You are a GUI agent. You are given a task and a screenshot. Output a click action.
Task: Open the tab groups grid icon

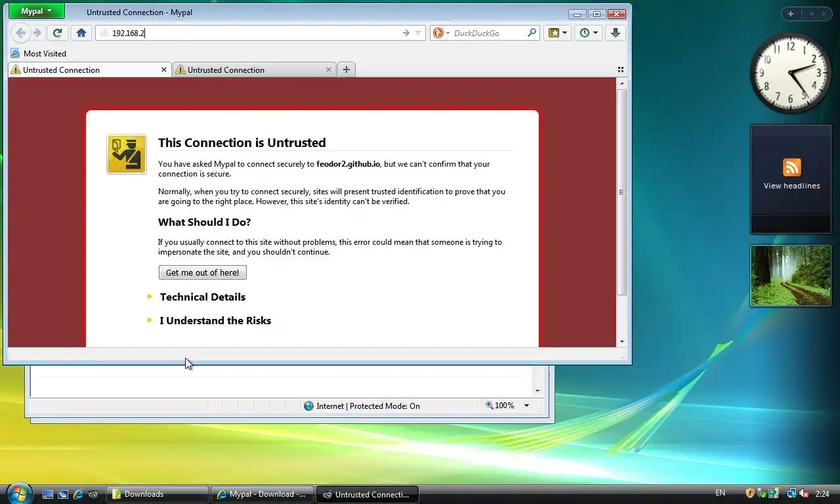pos(621,70)
